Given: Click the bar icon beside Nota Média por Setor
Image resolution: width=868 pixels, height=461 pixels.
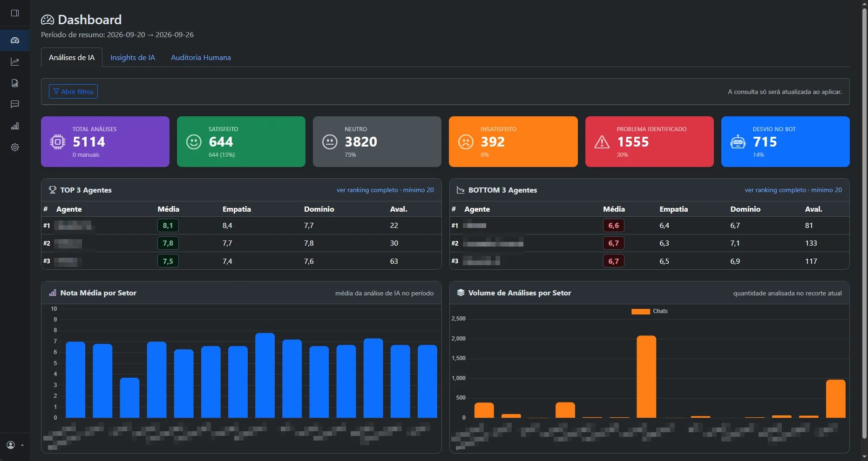Looking at the screenshot, I should point(53,293).
